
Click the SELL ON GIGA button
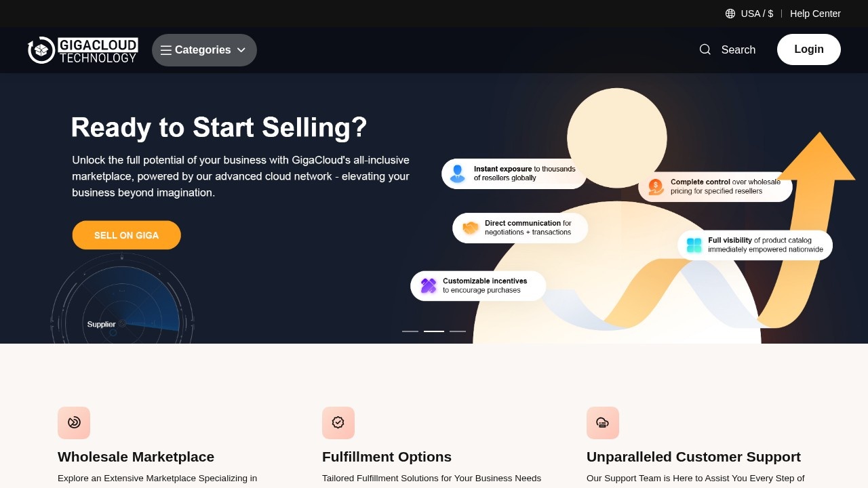pyautogui.click(x=127, y=235)
